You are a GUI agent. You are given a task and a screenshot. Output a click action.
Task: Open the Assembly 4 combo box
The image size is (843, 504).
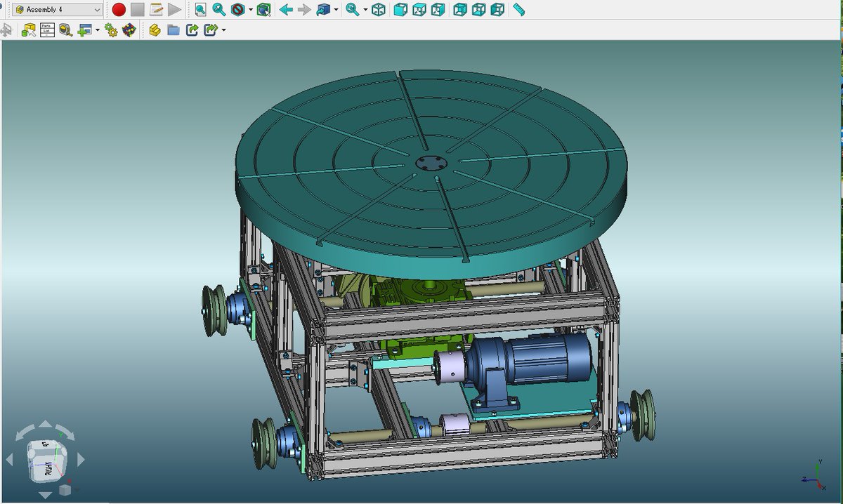click(58, 10)
